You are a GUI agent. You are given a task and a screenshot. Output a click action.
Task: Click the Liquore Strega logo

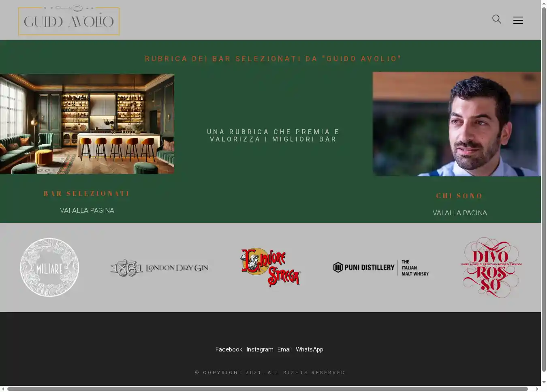click(270, 267)
